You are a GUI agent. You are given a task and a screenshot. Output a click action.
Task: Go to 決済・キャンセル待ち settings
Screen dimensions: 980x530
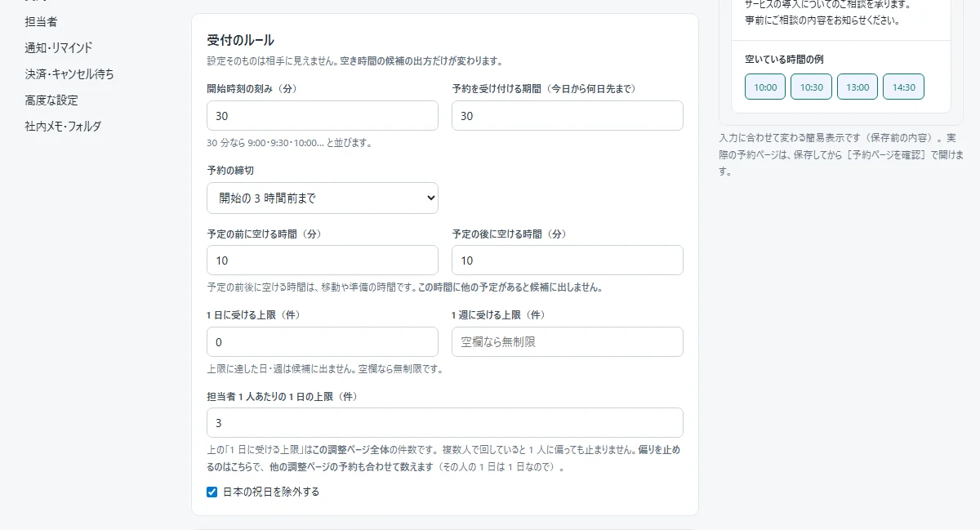[x=69, y=74]
